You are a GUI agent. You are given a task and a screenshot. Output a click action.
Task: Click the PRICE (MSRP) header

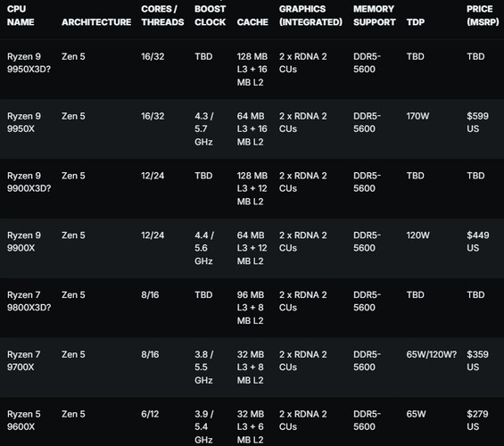pos(483,15)
